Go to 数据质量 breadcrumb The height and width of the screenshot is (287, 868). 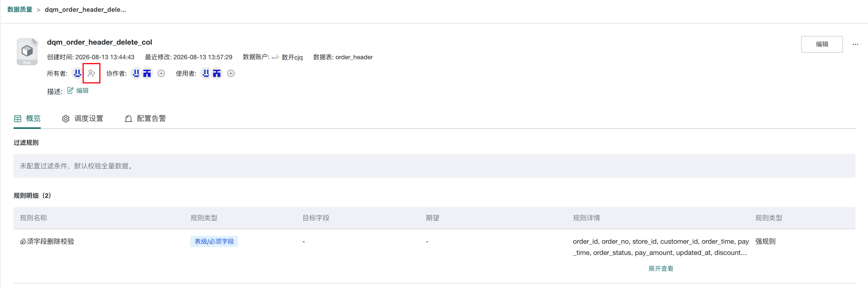(20, 9)
